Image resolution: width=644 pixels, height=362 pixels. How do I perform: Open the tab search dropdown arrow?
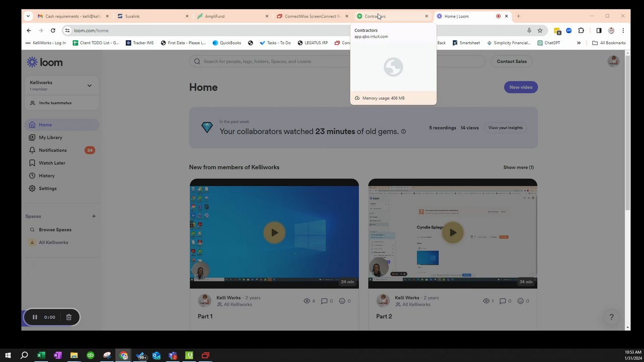tap(28, 16)
